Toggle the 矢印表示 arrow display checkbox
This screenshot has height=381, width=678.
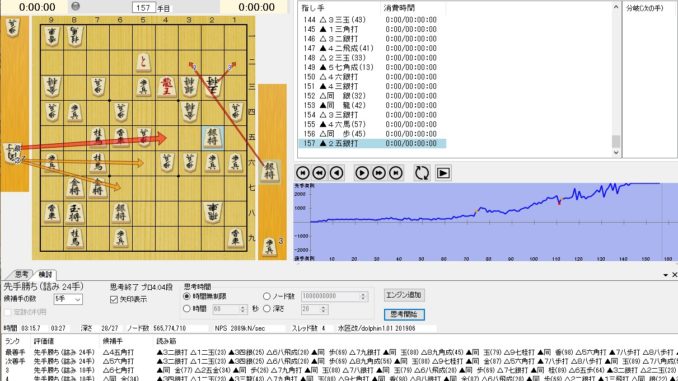click(x=114, y=299)
